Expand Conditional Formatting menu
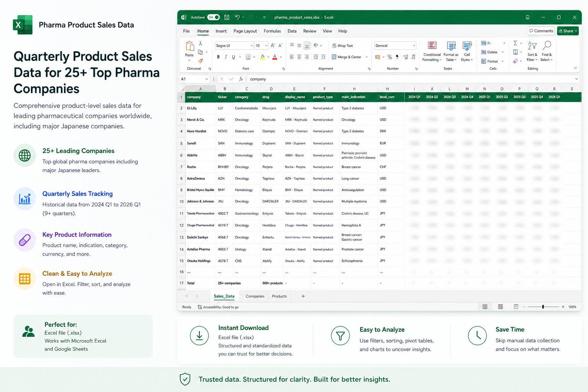The height and width of the screenshot is (392, 588). point(432,51)
